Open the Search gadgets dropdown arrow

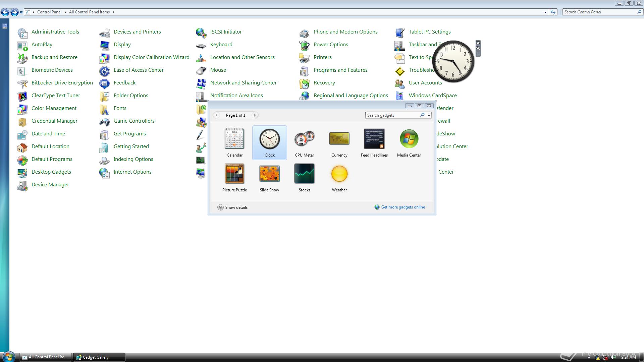429,115
